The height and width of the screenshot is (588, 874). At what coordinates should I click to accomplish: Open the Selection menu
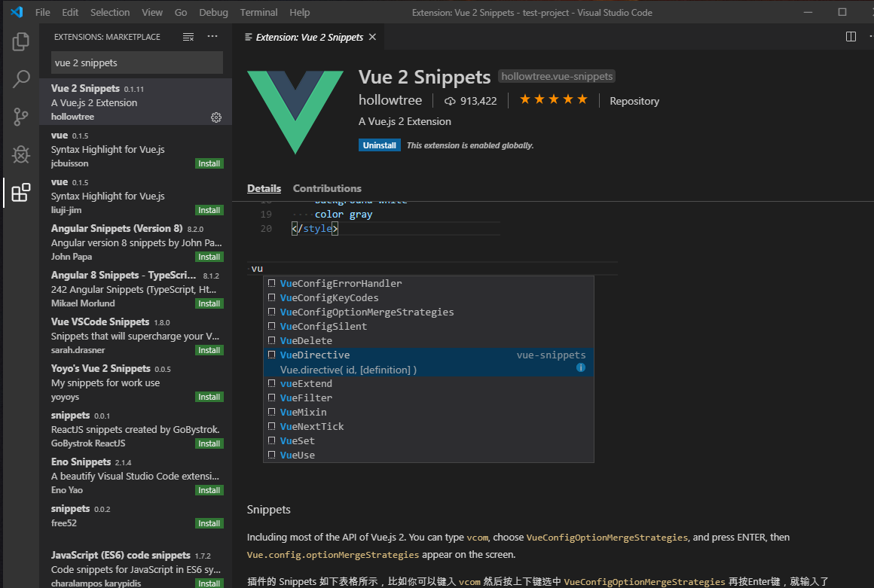[x=110, y=12]
